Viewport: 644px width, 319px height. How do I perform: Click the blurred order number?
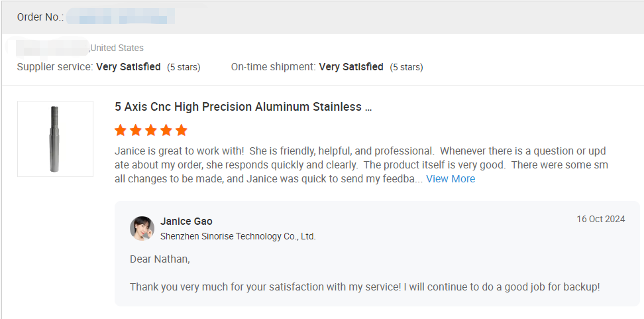pos(121,17)
